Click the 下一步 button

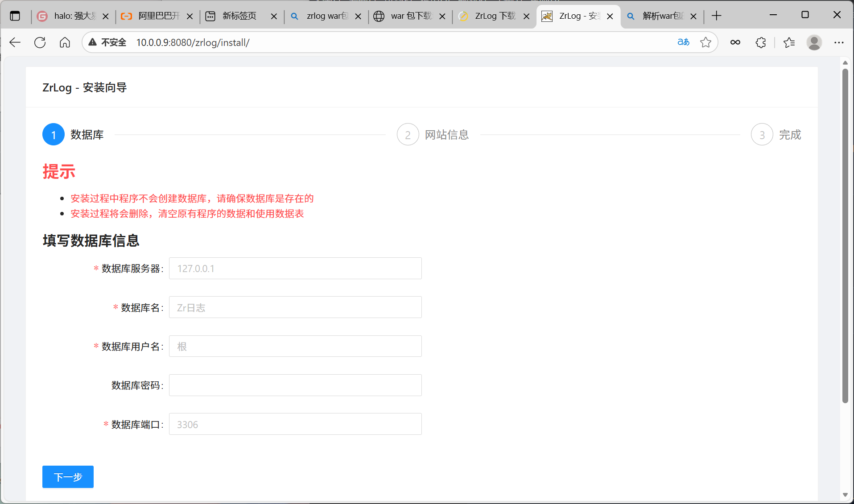[x=68, y=477]
